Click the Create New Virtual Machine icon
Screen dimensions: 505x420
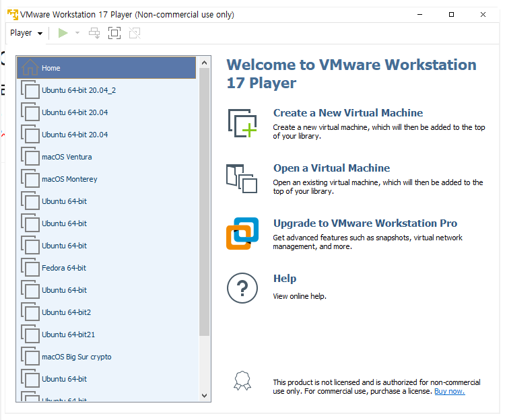[242, 123]
